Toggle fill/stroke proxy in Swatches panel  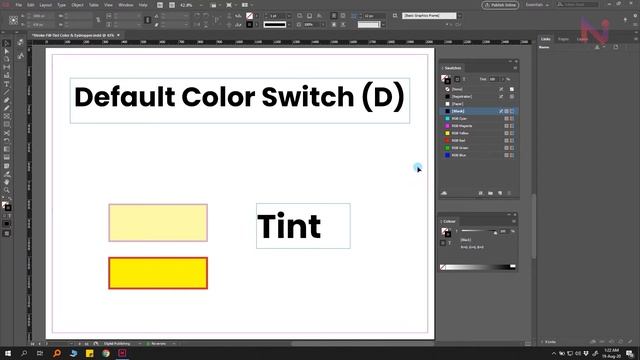[x=445, y=79]
